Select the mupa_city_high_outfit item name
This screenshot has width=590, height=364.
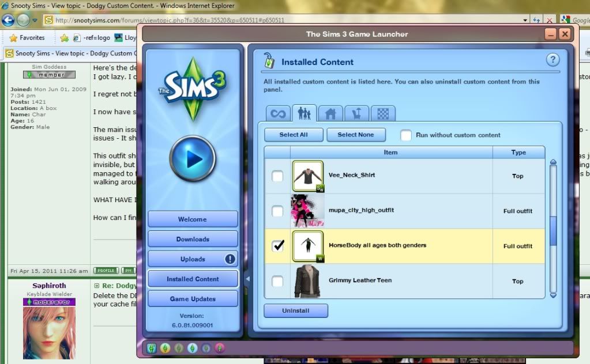pyautogui.click(x=361, y=210)
